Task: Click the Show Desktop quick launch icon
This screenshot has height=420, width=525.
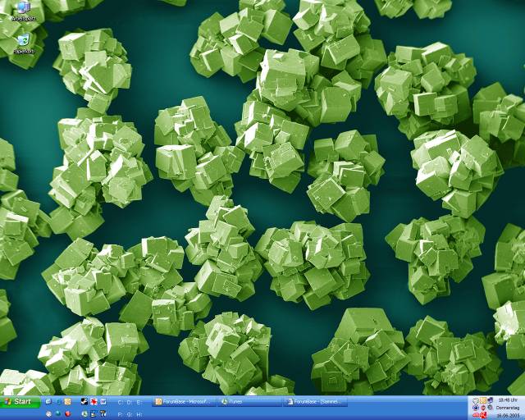Action: point(48,401)
